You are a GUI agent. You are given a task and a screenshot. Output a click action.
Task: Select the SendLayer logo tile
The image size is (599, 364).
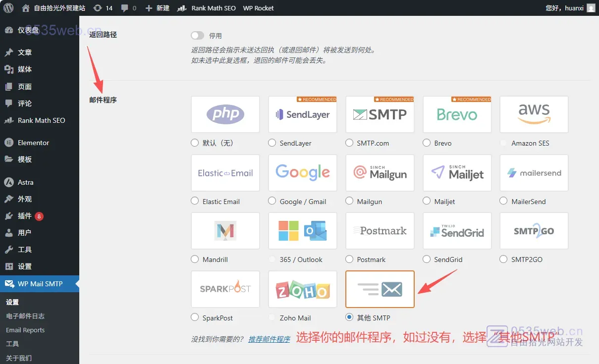pos(303,114)
